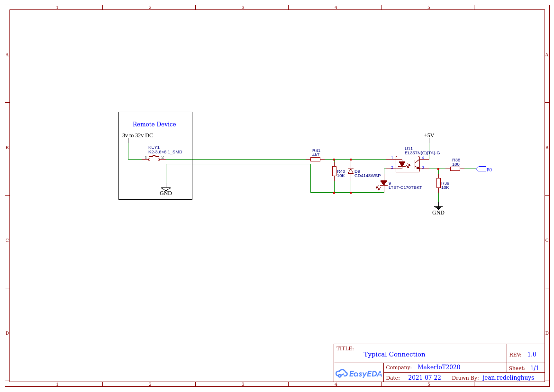Click the EasyEDA logo in title block
Viewport: 554px width, 392px height.
click(x=359, y=374)
